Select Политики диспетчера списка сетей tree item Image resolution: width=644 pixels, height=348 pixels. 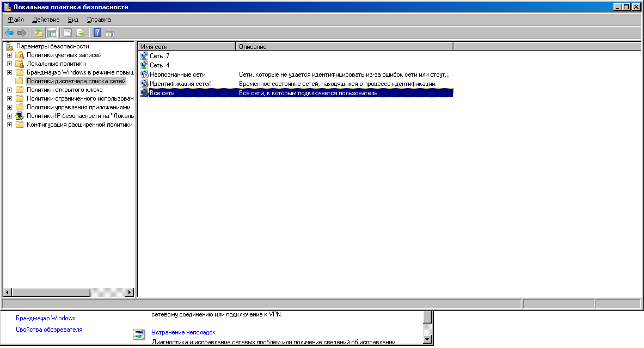(x=76, y=81)
